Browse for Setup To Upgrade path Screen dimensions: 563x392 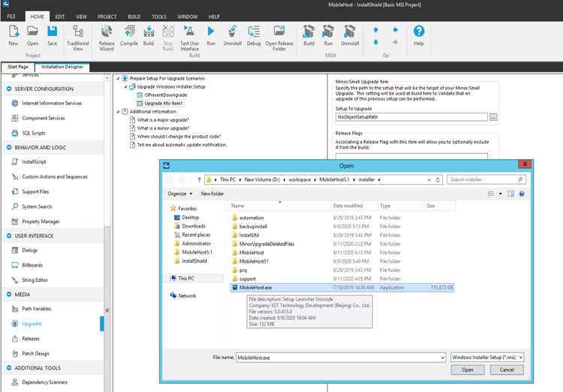pyautogui.click(x=493, y=117)
